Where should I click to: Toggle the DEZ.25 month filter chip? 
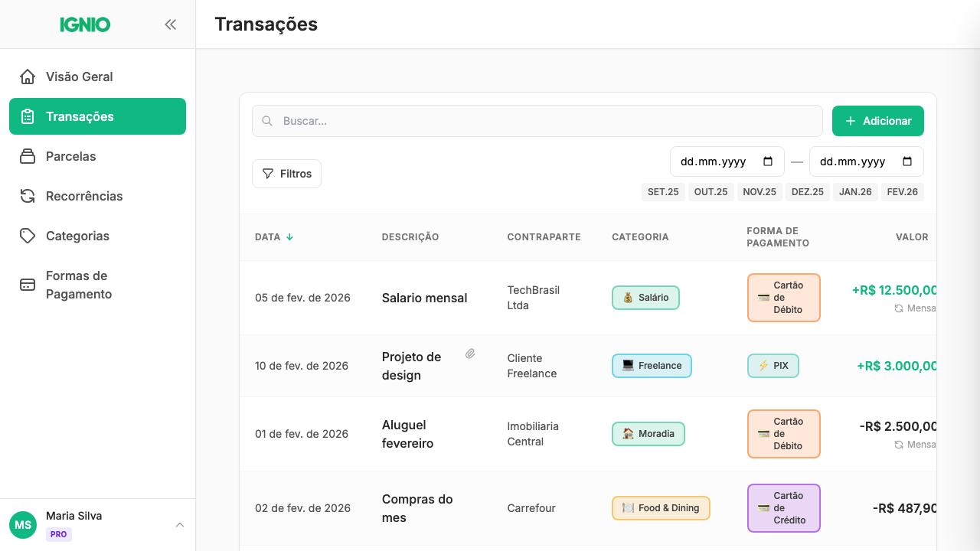pos(807,191)
